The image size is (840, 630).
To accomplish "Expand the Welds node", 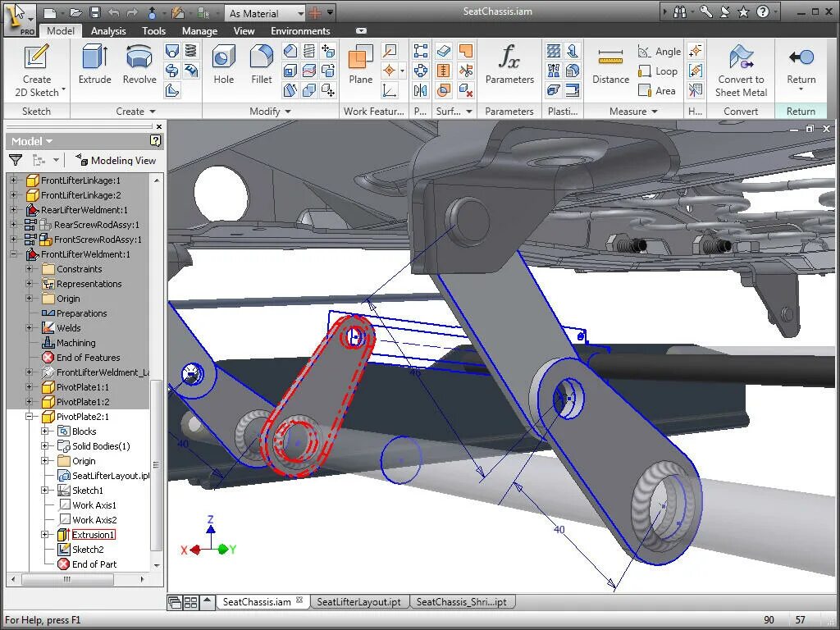I will pyautogui.click(x=30, y=328).
